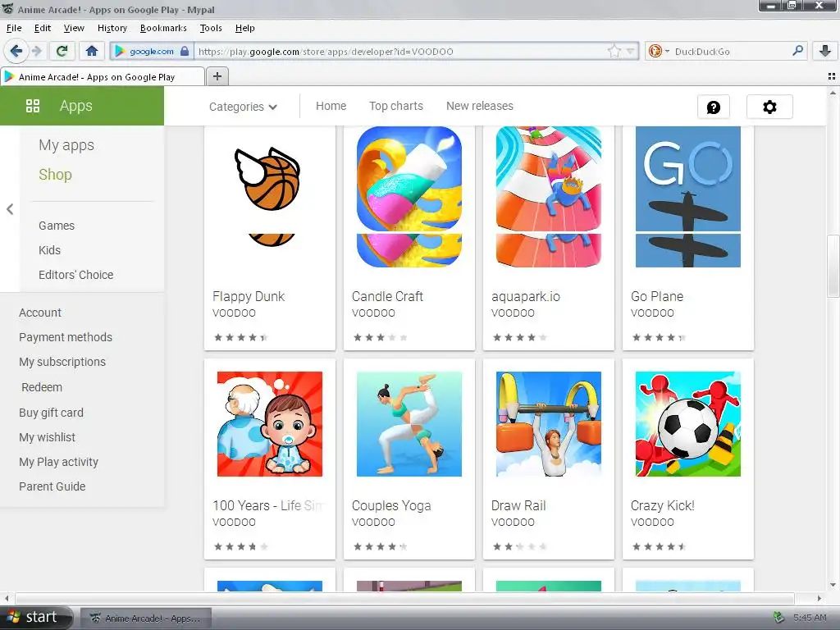Open New releases
Image resolution: width=840 pixels, height=630 pixels.
tap(479, 106)
